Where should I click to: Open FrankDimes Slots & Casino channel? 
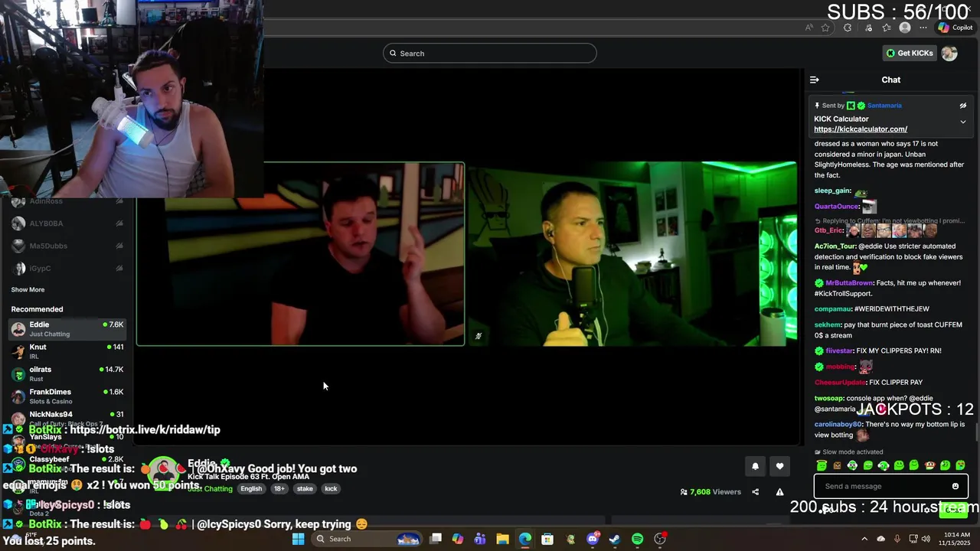click(67, 396)
